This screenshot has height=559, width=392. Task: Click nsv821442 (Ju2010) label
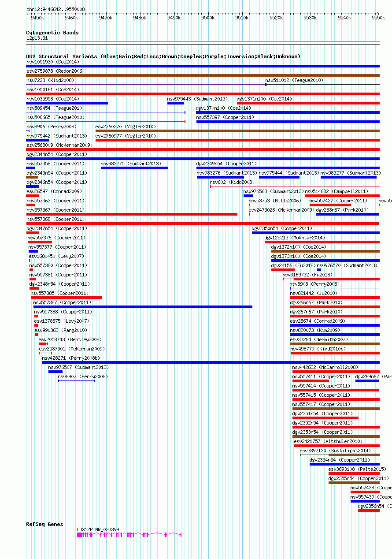tap(314, 293)
